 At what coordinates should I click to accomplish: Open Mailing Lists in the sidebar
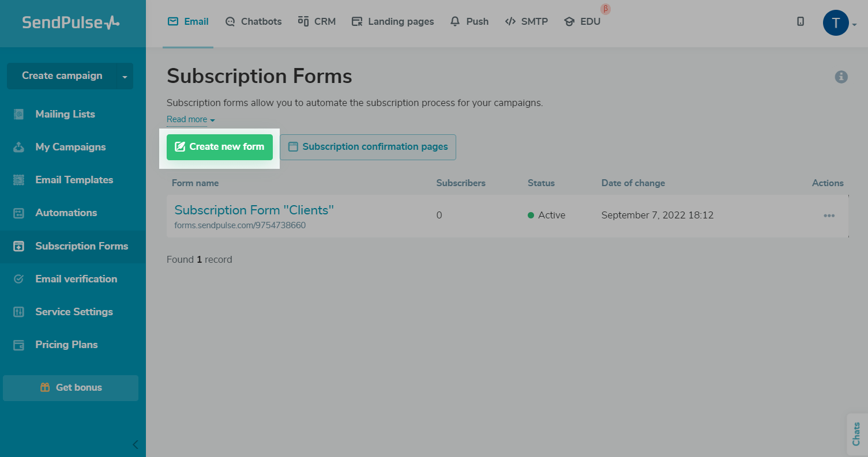[x=65, y=114]
